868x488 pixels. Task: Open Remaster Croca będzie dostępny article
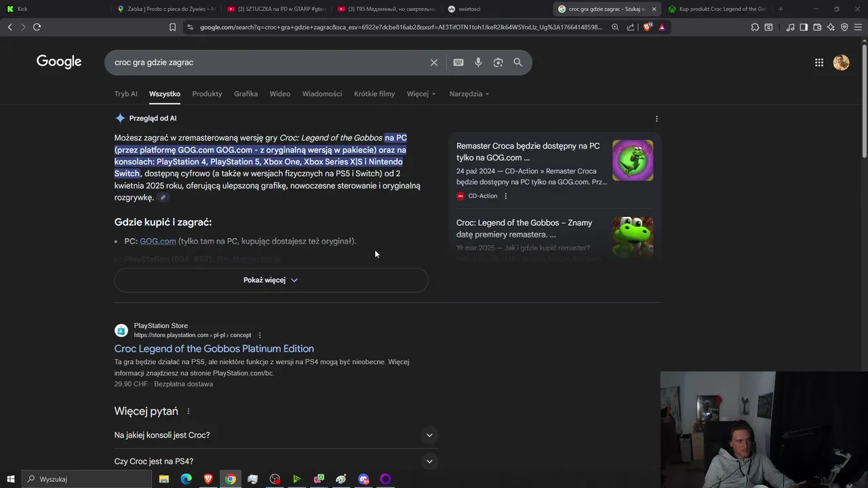[528, 152]
